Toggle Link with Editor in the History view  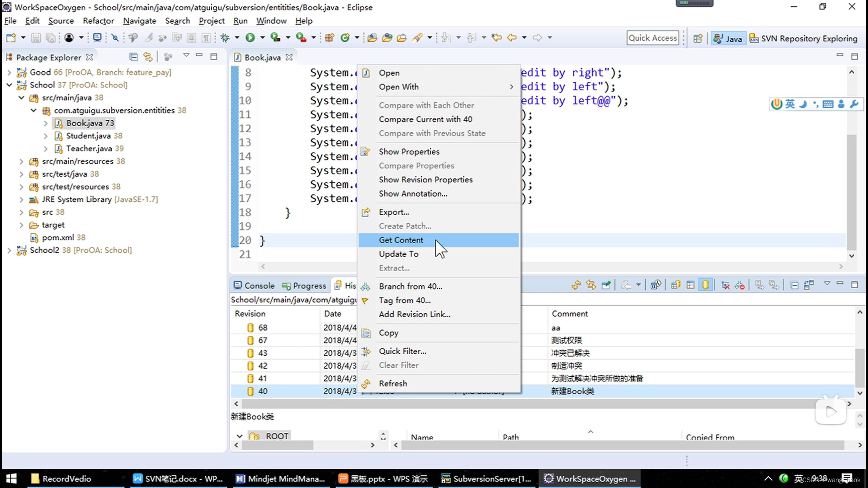pyautogui.click(x=591, y=285)
